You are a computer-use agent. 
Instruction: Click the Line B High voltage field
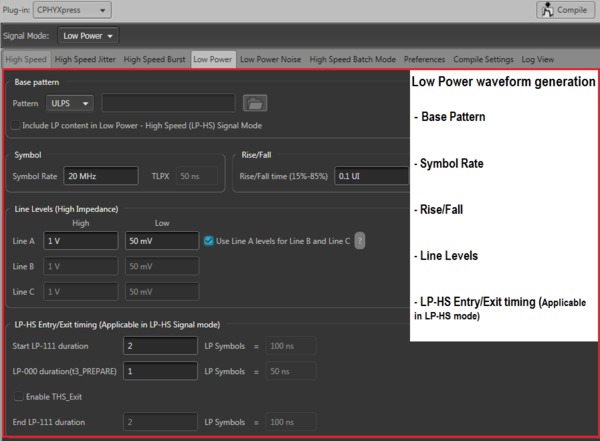point(81,266)
